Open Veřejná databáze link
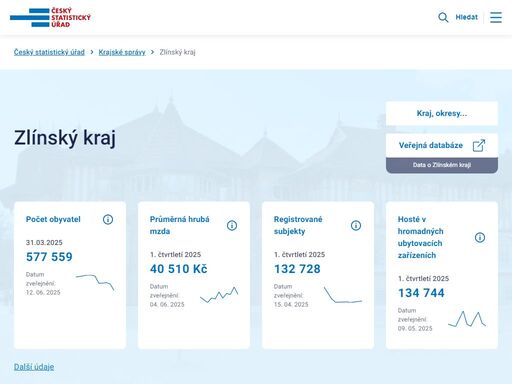The height and width of the screenshot is (384, 512). 431,145
